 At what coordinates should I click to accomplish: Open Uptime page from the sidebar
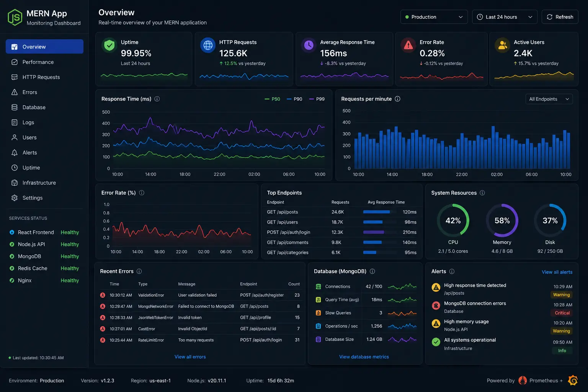pos(44,168)
